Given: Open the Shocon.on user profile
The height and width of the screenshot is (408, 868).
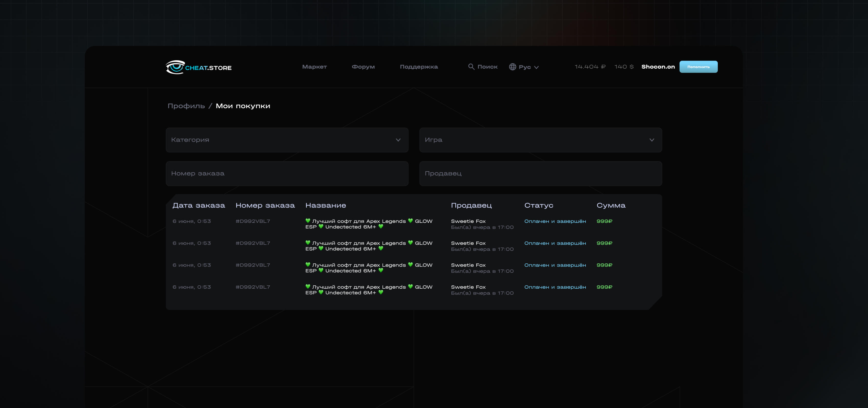Looking at the screenshot, I should (658, 67).
